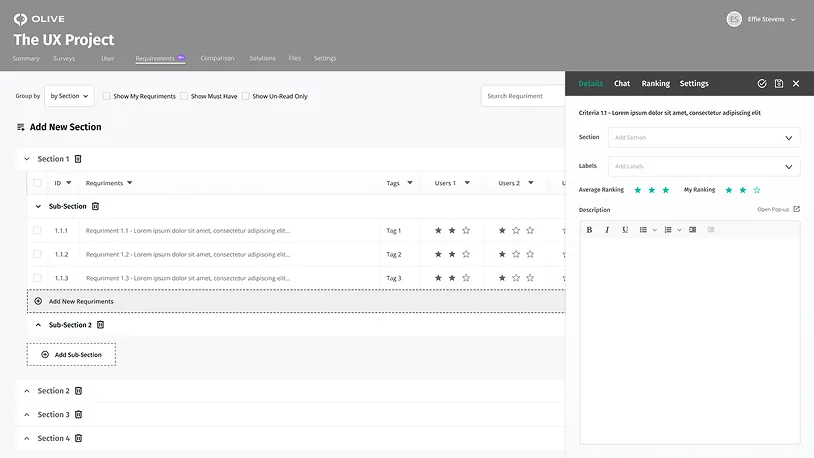Image resolution: width=814 pixels, height=458 pixels.
Task: Set My Ranking to three stars
Action: (757, 190)
